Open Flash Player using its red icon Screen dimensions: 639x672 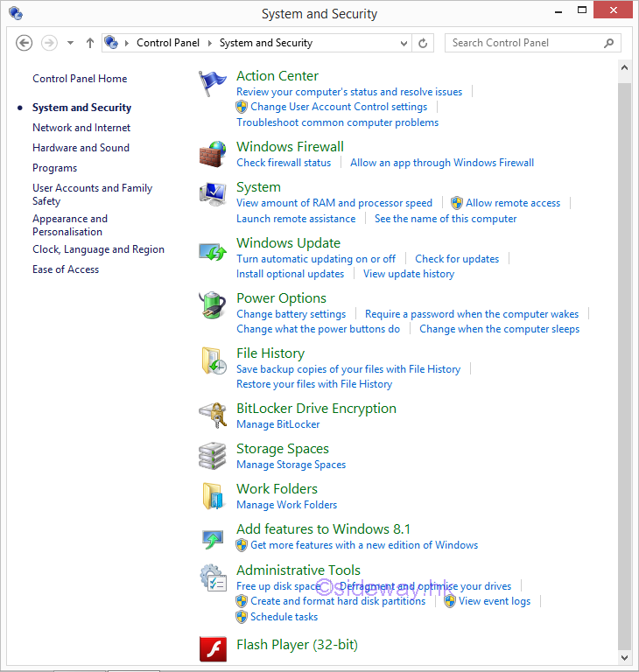pos(213,648)
